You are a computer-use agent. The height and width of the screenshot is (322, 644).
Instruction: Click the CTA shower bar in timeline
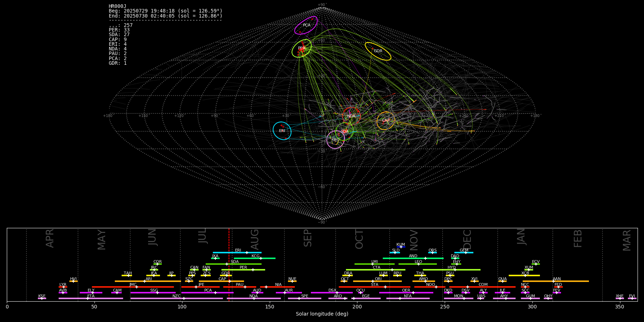point(376,270)
